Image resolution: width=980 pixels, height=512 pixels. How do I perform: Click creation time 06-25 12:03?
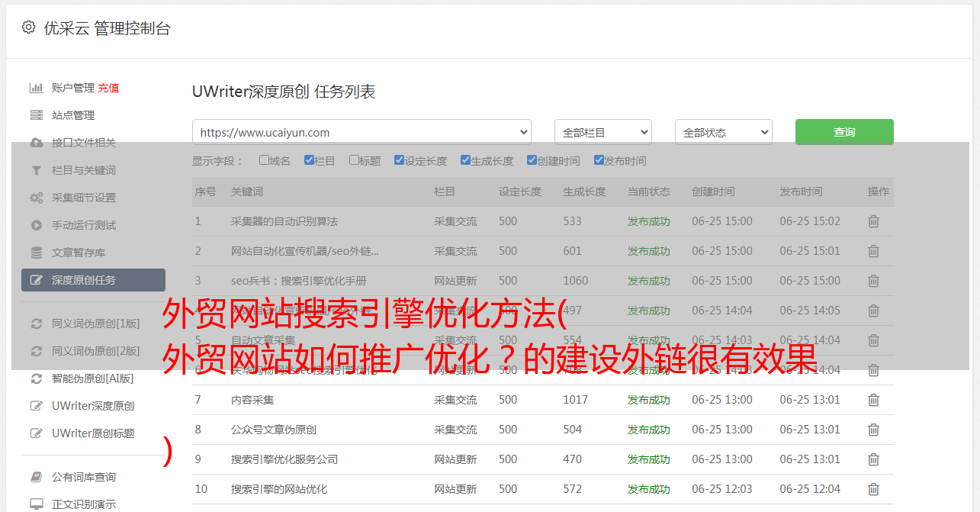(x=722, y=489)
